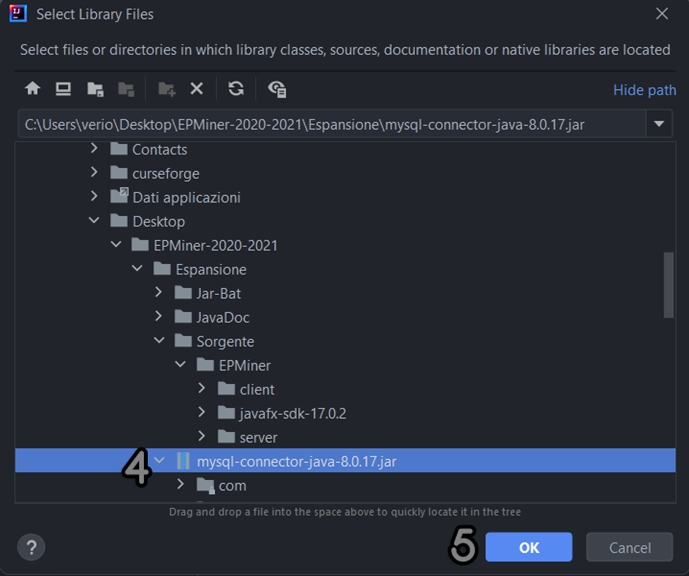Screen dimensions: 689x576
Task: Click the IntelliJ logo in title bar
Action: point(18,13)
